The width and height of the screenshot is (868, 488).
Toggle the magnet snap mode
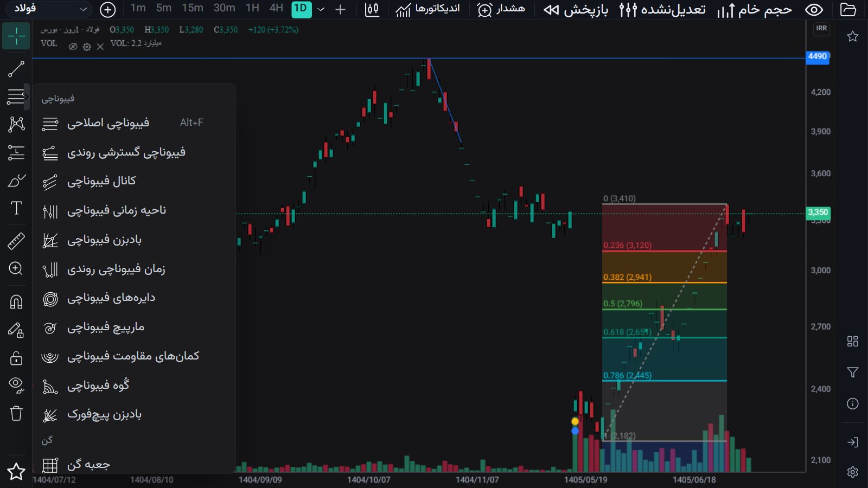tap(16, 301)
